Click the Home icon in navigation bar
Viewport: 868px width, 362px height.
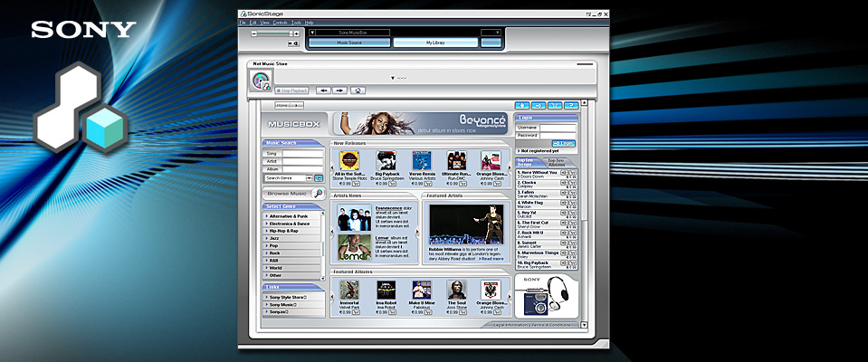(x=358, y=90)
